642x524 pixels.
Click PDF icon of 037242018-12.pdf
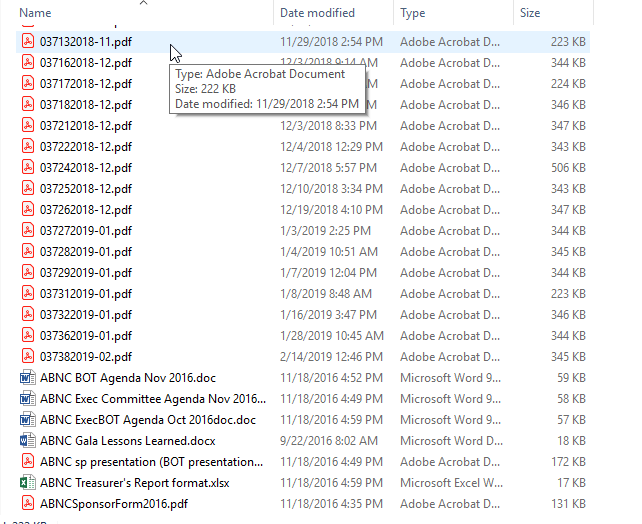[27, 167]
